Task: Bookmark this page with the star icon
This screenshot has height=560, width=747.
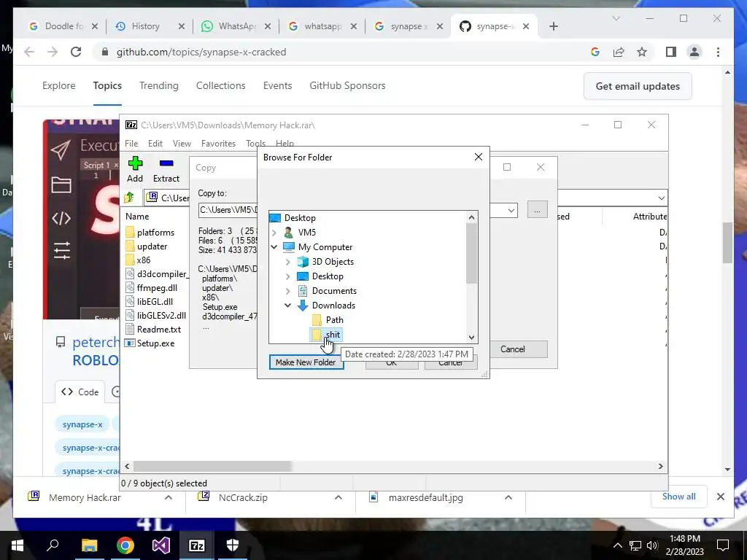Action: (642, 52)
